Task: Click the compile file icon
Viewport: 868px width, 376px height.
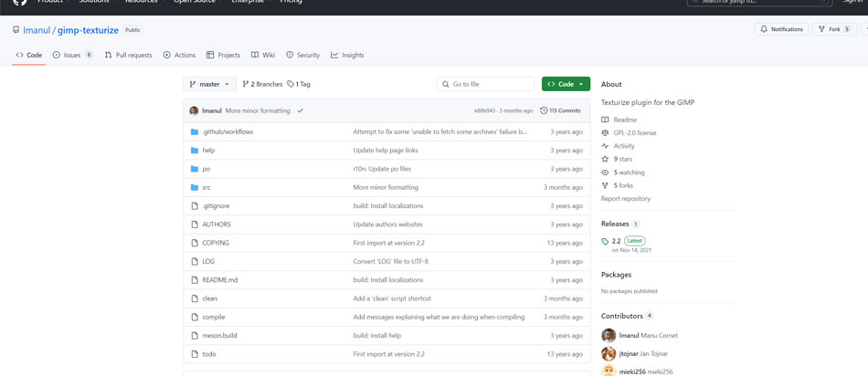Action: coord(195,317)
